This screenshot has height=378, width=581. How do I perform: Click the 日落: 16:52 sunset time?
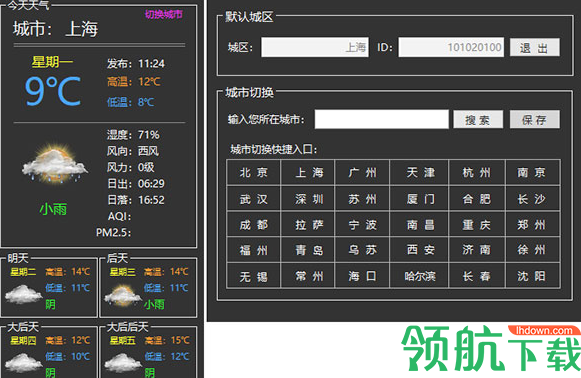[x=136, y=200]
